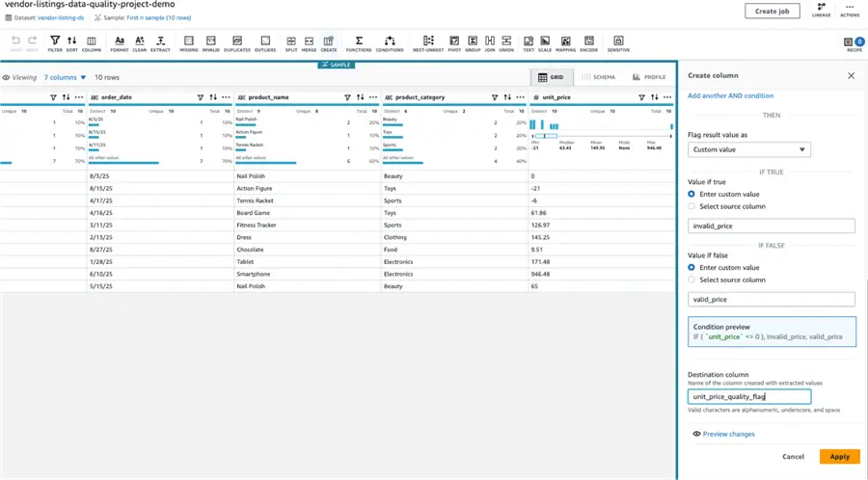Open order_date column options menu
868x480 pixels.
[226, 97]
